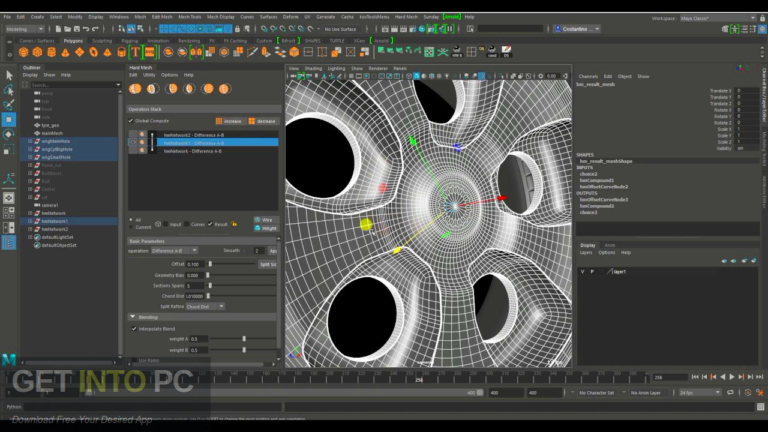Image resolution: width=768 pixels, height=432 pixels.
Task: Activate the Scale tool in toolbox
Action: 9,150
